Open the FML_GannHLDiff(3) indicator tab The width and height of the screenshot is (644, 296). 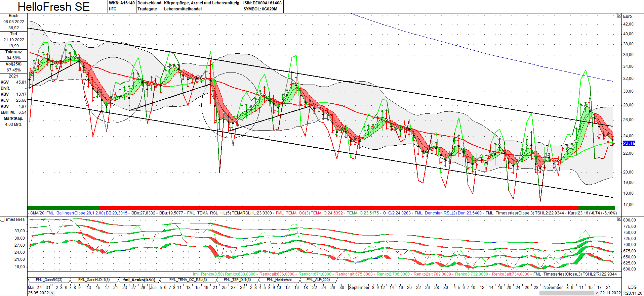coord(94,280)
